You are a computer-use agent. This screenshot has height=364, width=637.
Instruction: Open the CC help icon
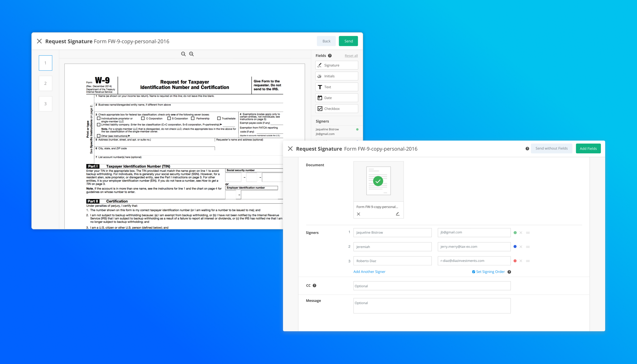tap(314, 286)
